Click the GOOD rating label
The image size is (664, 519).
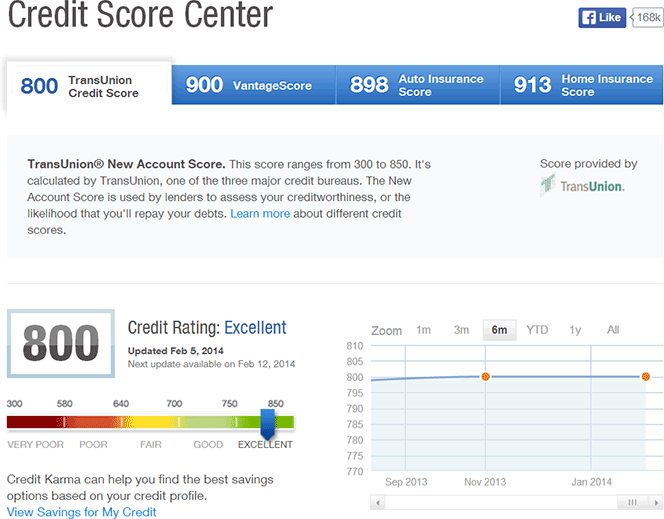[208, 444]
